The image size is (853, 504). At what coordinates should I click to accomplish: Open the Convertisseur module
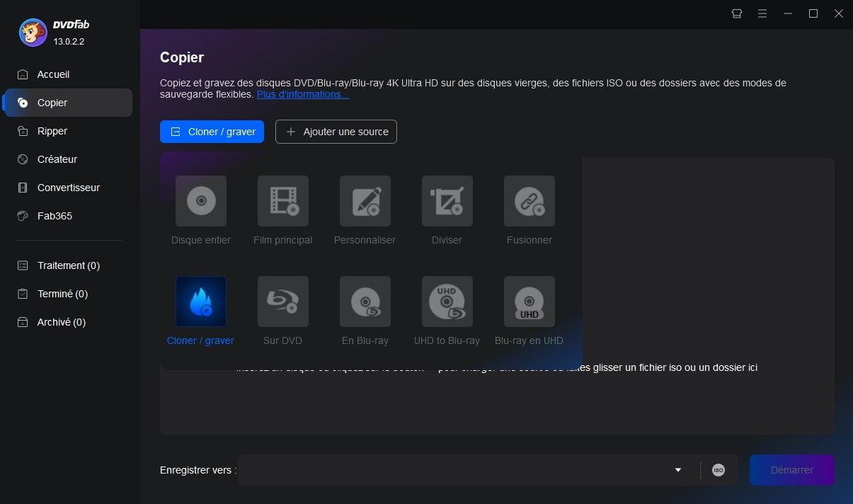68,188
